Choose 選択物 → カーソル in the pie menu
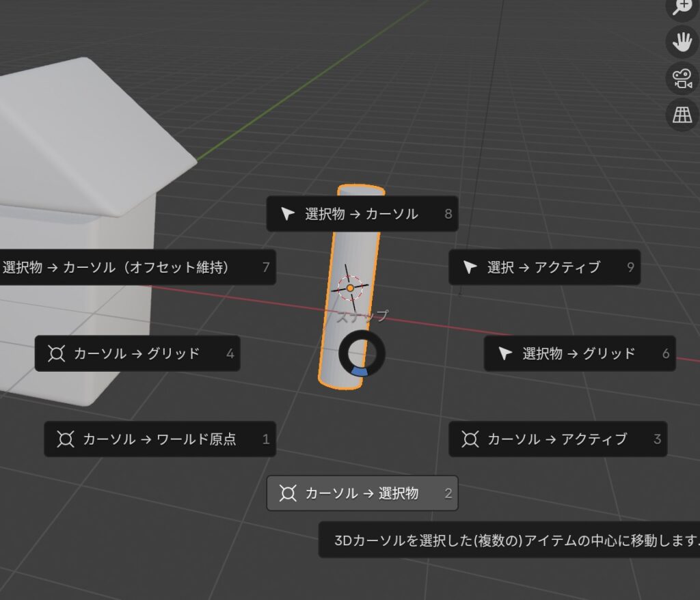Viewport: 700px width, 600px height. pyautogui.click(x=362, y=214)
